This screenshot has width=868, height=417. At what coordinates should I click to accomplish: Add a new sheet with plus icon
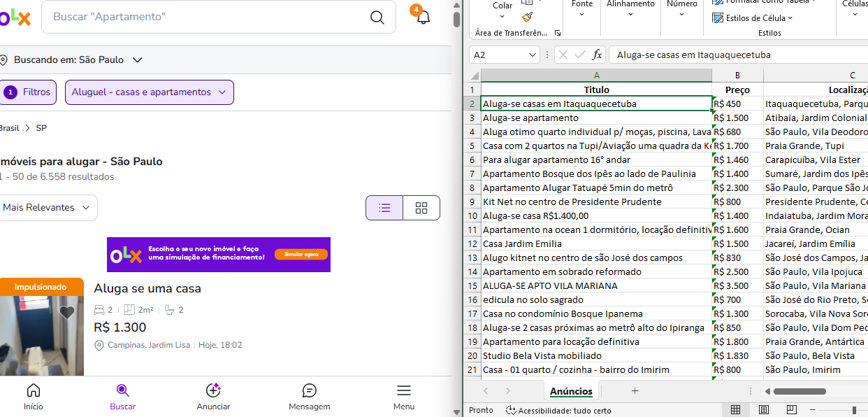(635, 391)
